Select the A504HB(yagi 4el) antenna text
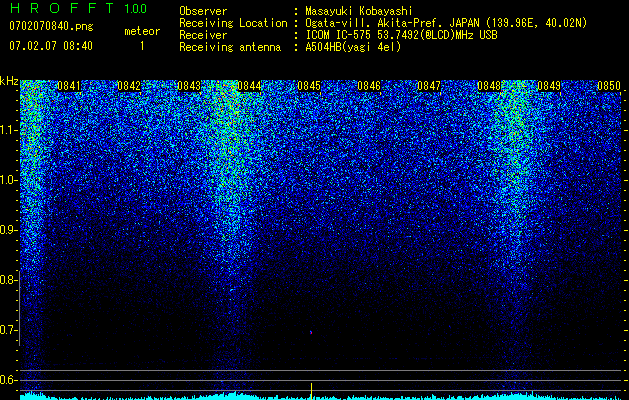Image resolution: width=629 pixels, height=400 pixels. (353, 47)
